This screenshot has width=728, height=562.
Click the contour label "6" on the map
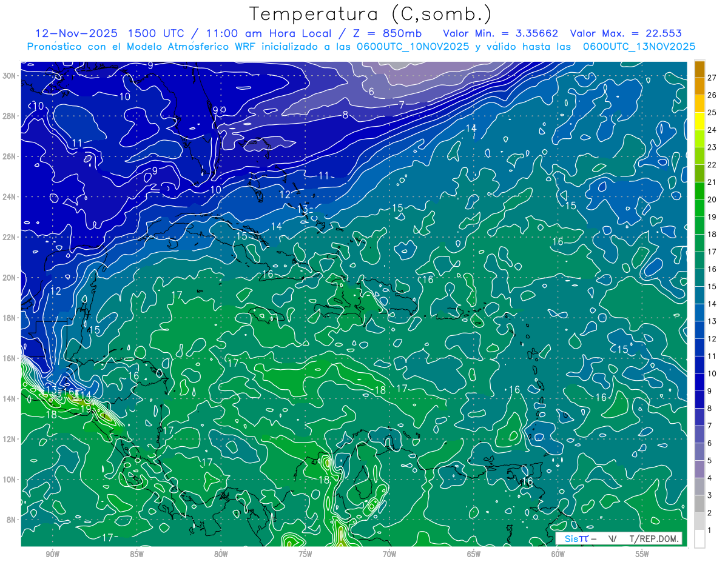pyautogui.click(x=371, y=92)
